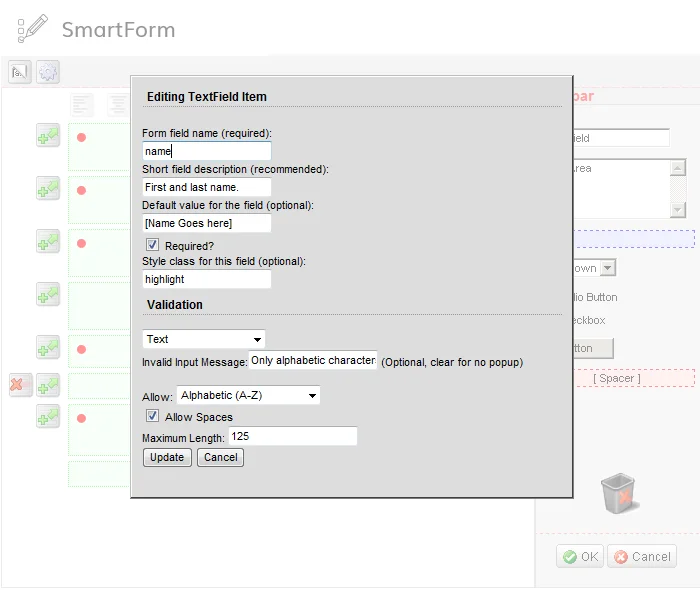Open the settings gear icon
This screenshot has width=700, height=590.
coord(48,72)
